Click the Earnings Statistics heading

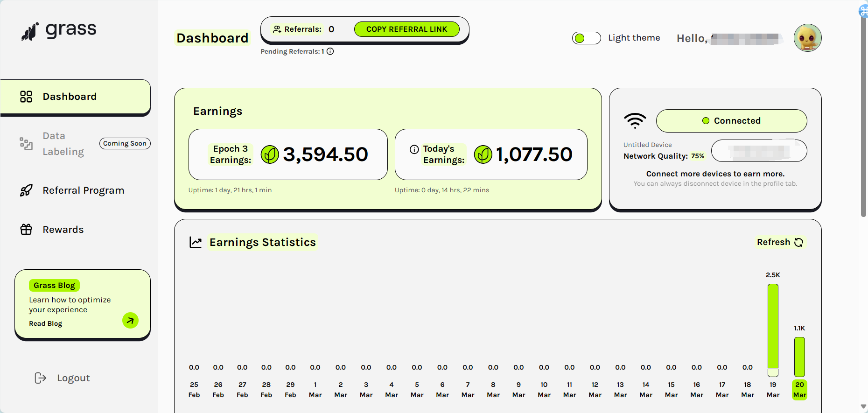click(x=263, y=242)
